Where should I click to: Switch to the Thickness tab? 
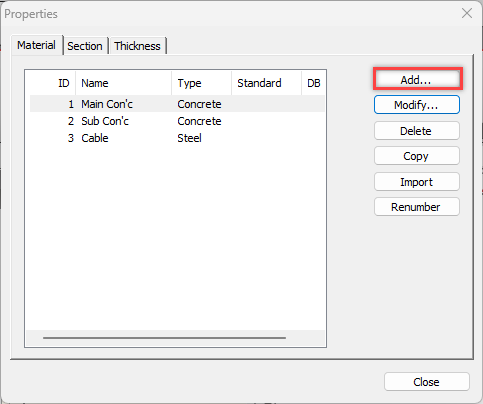pyautogui.click(x=137, y=46)
